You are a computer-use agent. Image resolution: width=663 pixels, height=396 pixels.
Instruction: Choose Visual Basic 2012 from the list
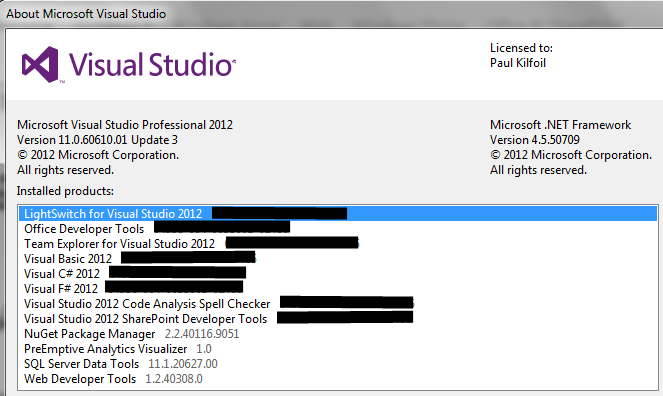coord(338,259)
